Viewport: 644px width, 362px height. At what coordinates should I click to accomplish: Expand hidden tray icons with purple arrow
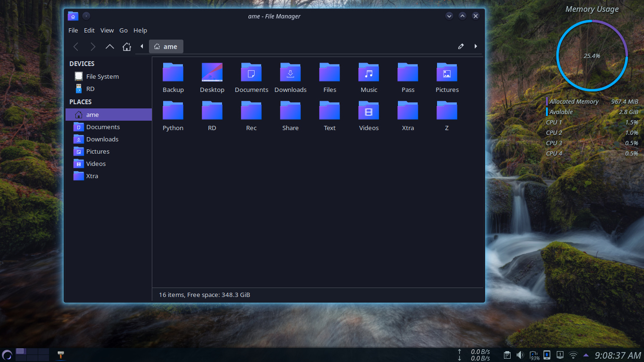click(x=586, y=355)
